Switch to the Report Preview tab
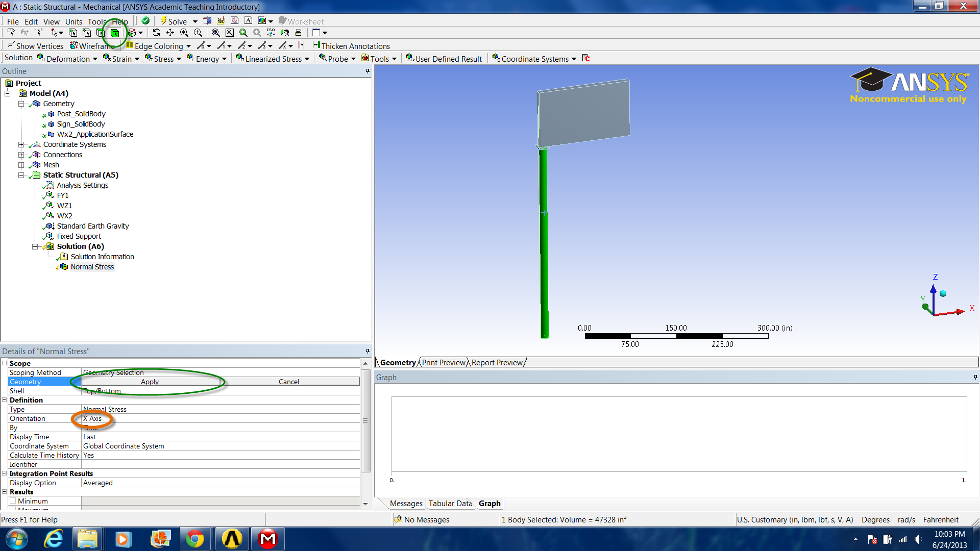 497,362
